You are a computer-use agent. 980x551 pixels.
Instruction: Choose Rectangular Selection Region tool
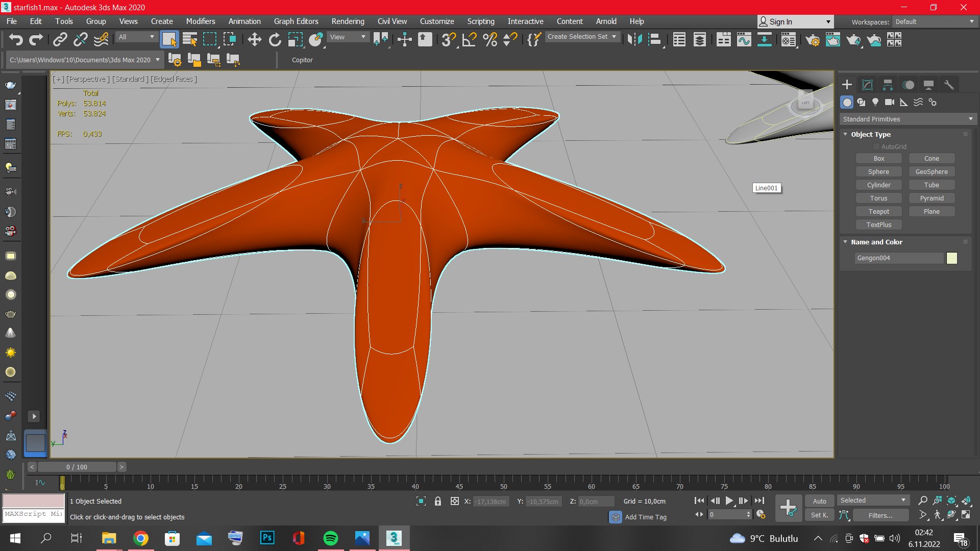(x=210, y=39)
